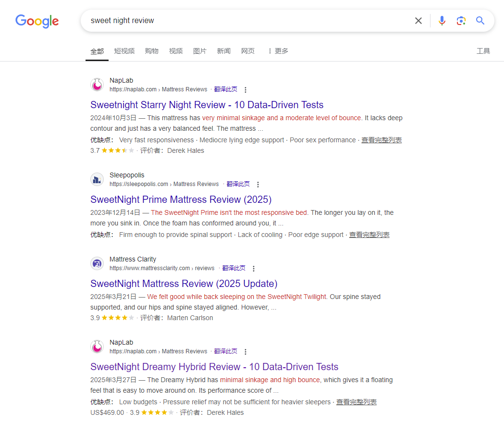The image size is (504, 423).
Task: Click the 'Sleepopolis' site name
Action: (x=127, y=175)
